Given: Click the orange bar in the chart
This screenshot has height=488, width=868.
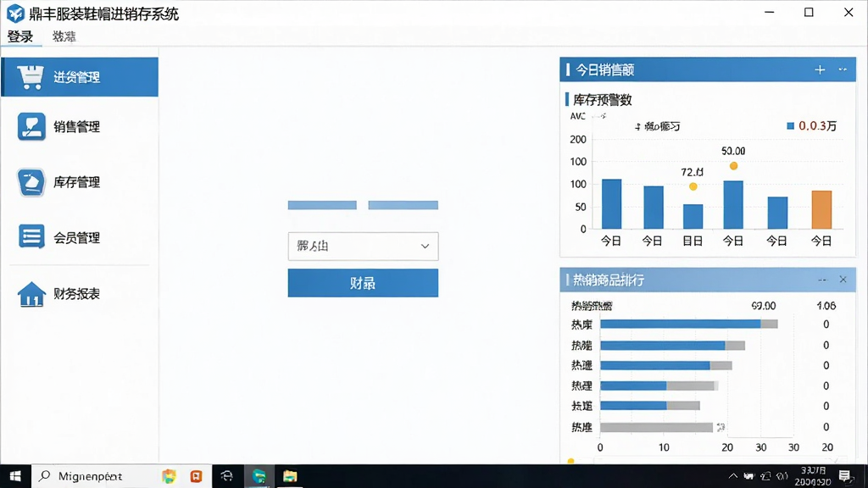Looking at the screenshot, I should (x=821, y=210).
